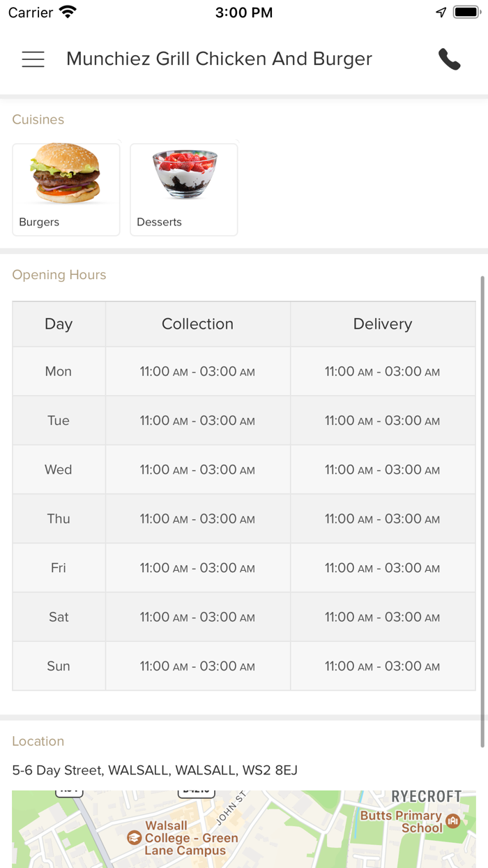Click the Collection column header
Screen dimensions: 488x868
pyautogui.click(x=198, y=324)
